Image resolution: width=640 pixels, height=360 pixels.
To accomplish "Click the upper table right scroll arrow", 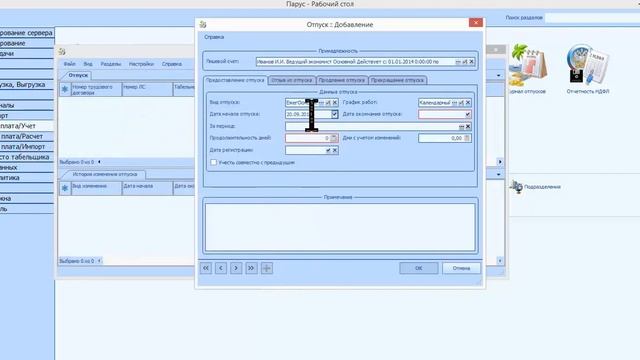I will click(500, 162).
